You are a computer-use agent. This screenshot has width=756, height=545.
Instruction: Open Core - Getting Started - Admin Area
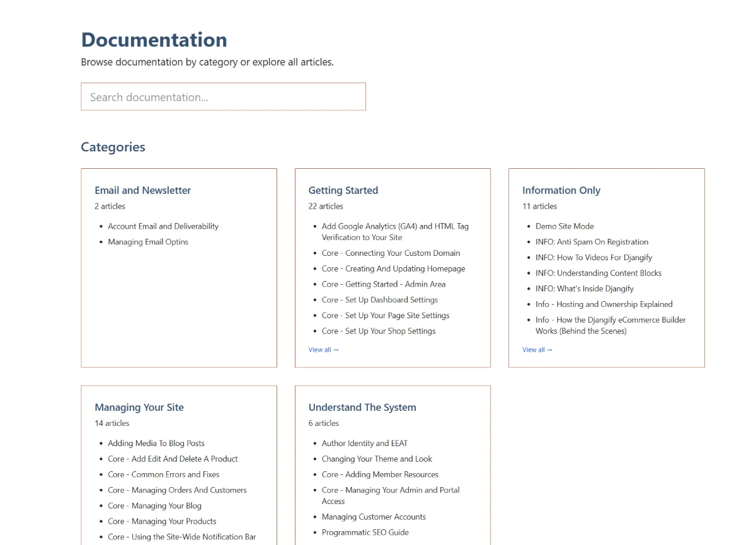click(x=384, y=284)
